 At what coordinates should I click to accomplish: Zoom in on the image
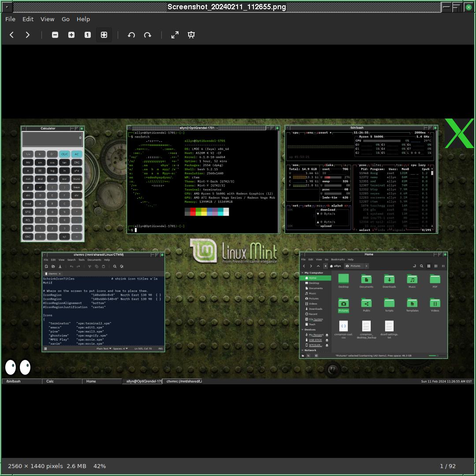click(x=71, y=35)
